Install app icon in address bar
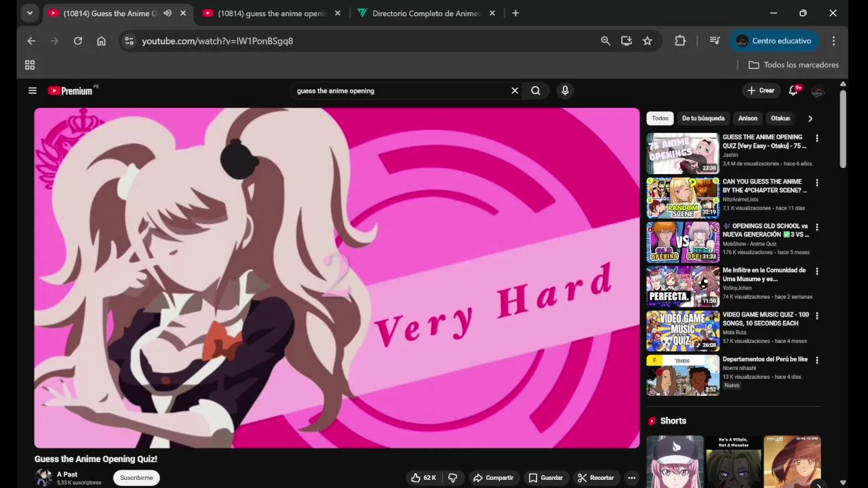Screen dimensions: 868x488 click(627, 41)
